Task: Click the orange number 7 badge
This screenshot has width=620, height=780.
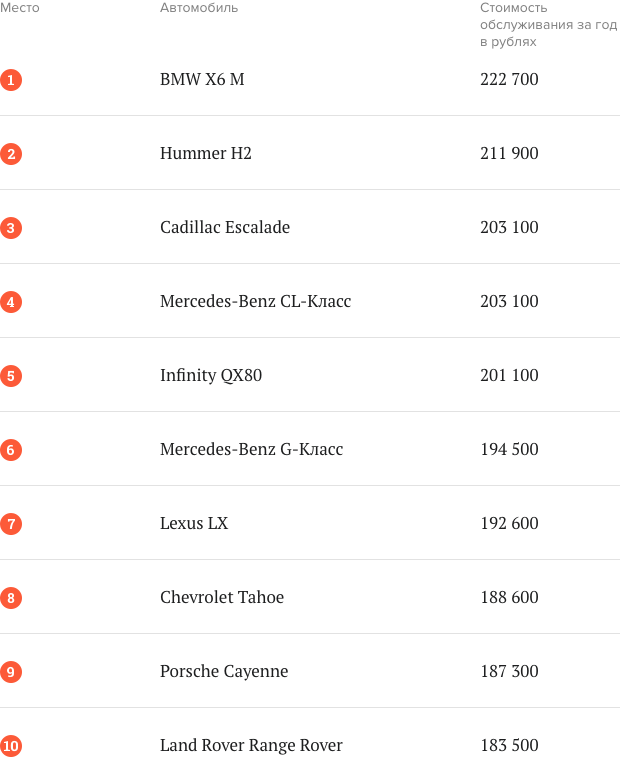Action: click(11, 524)
